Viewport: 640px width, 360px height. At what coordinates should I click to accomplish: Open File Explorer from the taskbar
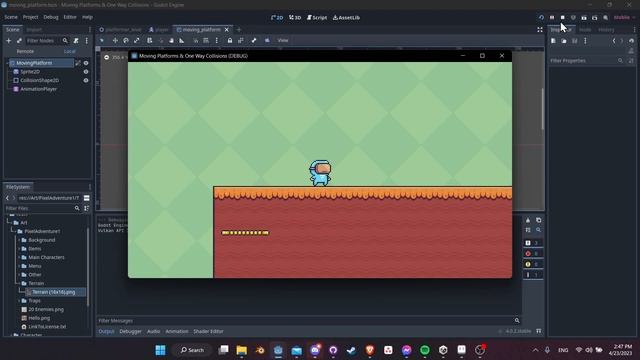pyautogui.click(x=242, y=350)
